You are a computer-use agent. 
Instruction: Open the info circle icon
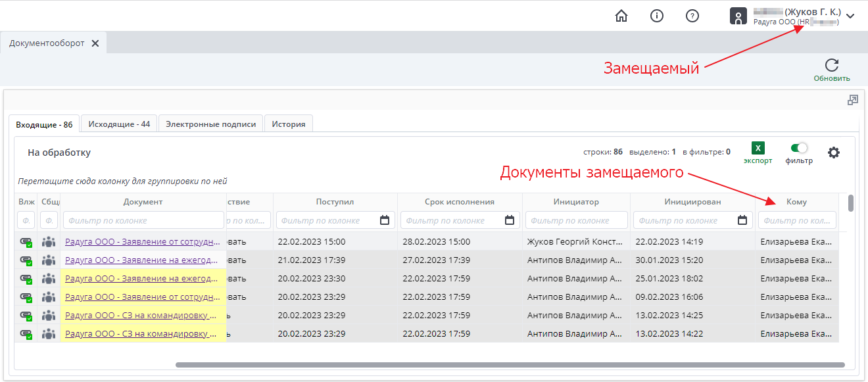pos(656,16)
